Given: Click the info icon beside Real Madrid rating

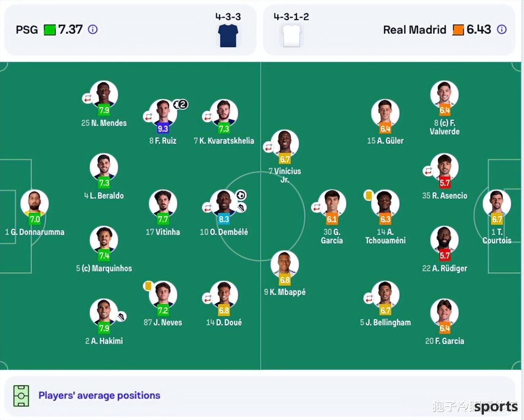Looking at the screenshot, I should pyautogui.click(x=502, y=30).
